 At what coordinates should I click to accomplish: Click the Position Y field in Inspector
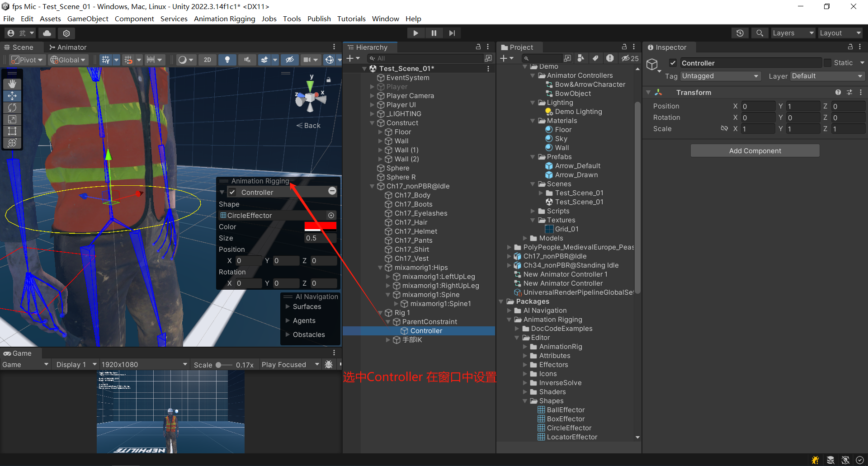[x=803, y=106]
